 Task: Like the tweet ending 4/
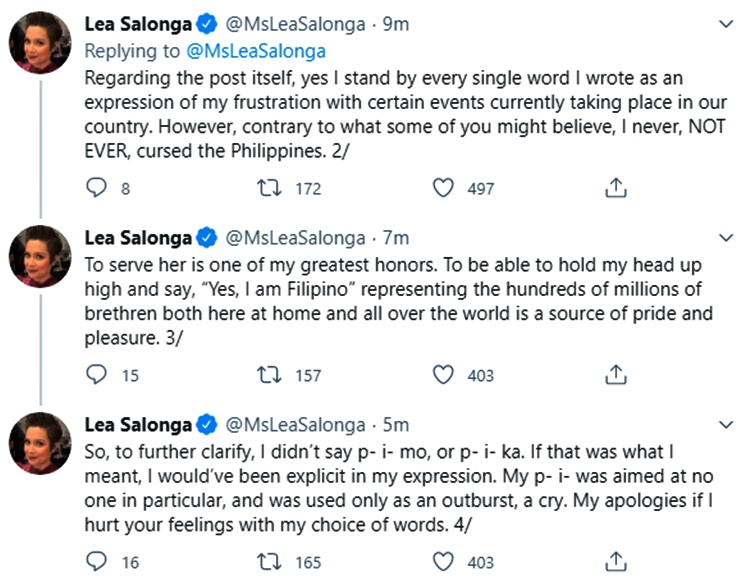(x=443, y=561)
